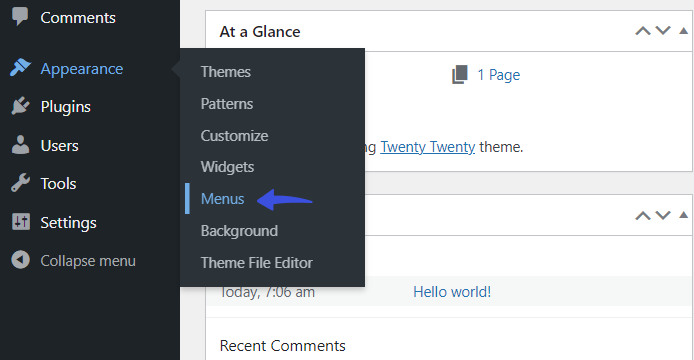Image resolution: width=694 pixels, height=360 pixels.
Task: Select Themes from Appearance submenu
Action: (x=226, y=72)
